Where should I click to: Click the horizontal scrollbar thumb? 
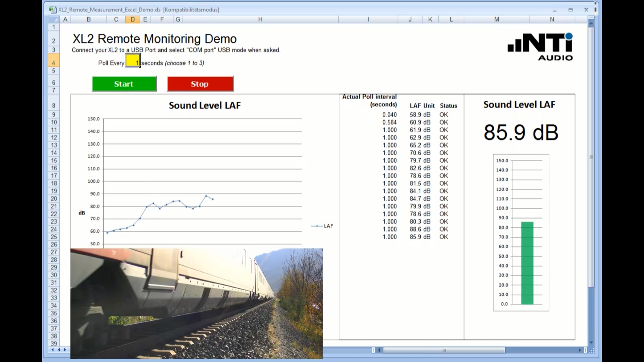(444, 350)
